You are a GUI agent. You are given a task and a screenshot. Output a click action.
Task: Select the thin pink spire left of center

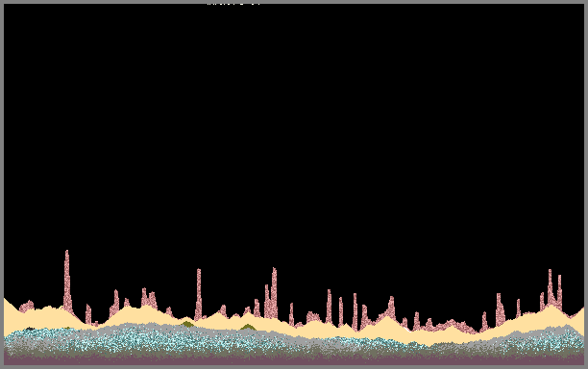point(198,294)
